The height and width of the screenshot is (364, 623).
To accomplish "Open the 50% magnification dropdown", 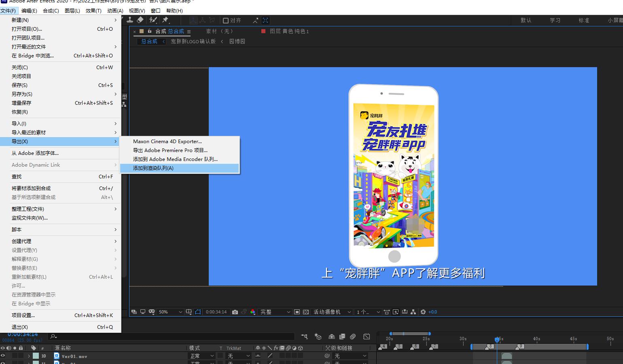I will point(170,312).
